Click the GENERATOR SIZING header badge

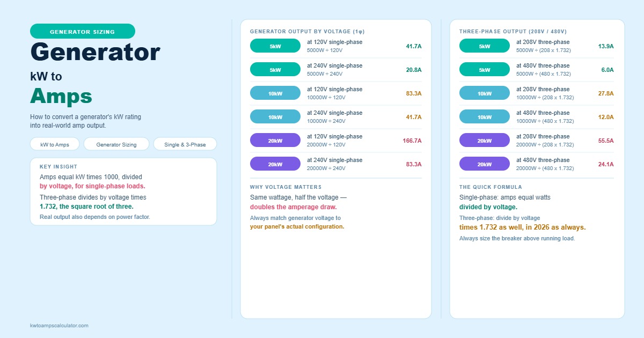coord(83,31)
